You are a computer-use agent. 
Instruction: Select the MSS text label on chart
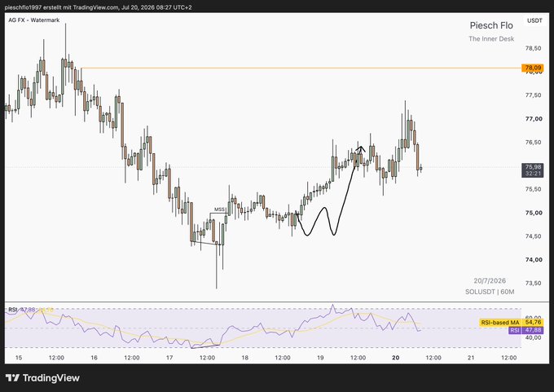coord(219,209)
